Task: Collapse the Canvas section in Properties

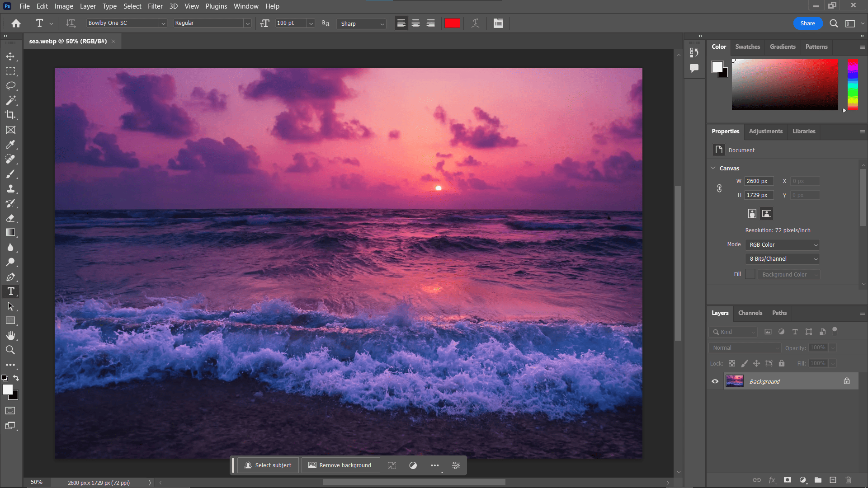Action: pos(713,168)
